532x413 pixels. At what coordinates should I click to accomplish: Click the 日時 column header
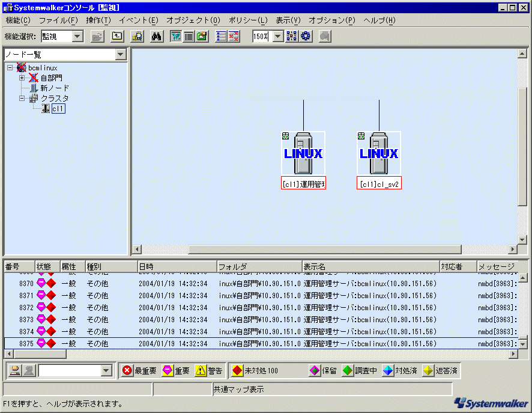pos(177,266)
